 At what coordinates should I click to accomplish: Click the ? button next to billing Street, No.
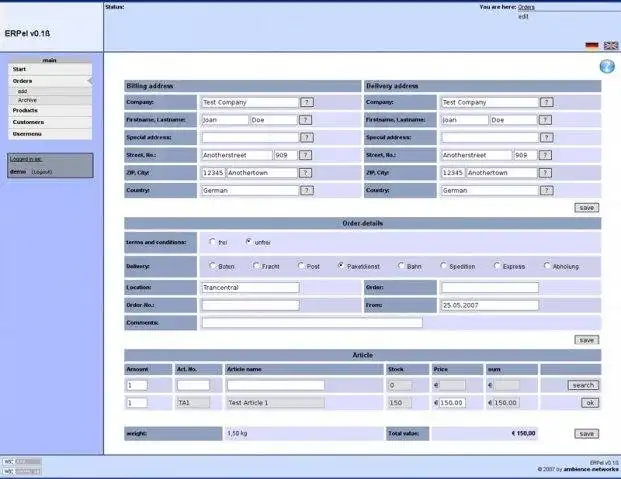click(x=305, y=155)
